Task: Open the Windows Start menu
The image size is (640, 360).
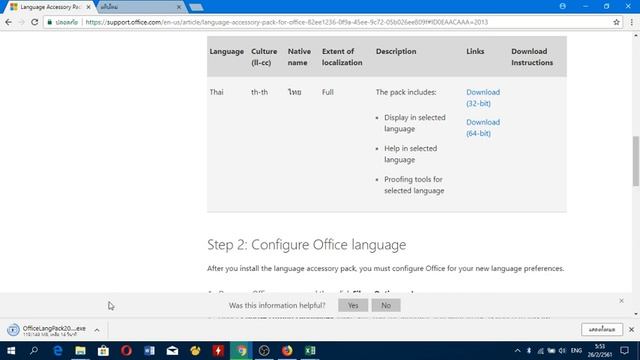Action: 11,351
